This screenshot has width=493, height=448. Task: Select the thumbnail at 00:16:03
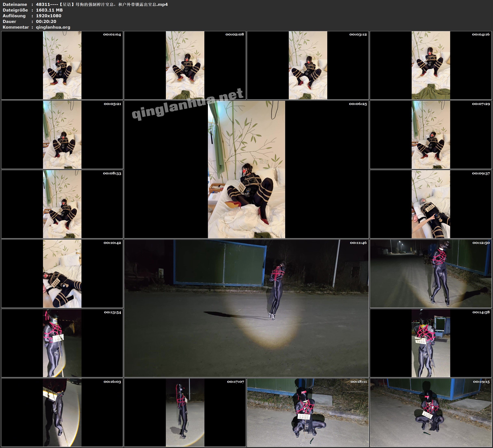[x=62, y=412]
